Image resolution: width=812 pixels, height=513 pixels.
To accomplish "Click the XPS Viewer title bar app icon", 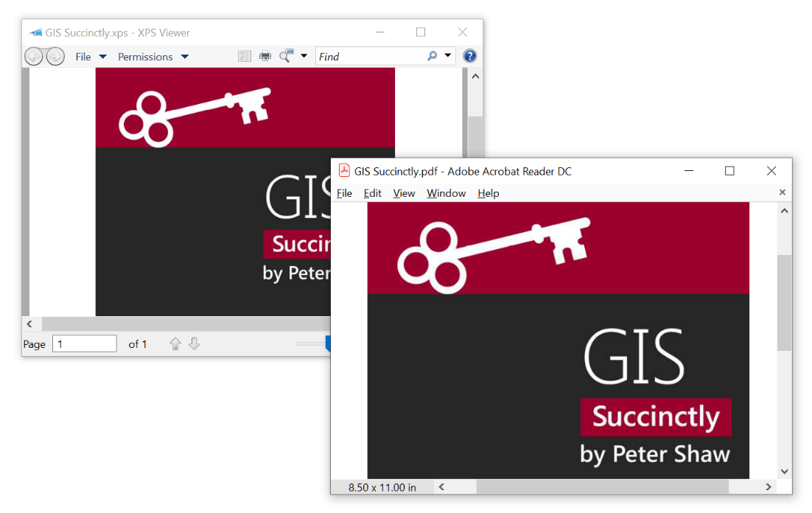I will (36, 32).
